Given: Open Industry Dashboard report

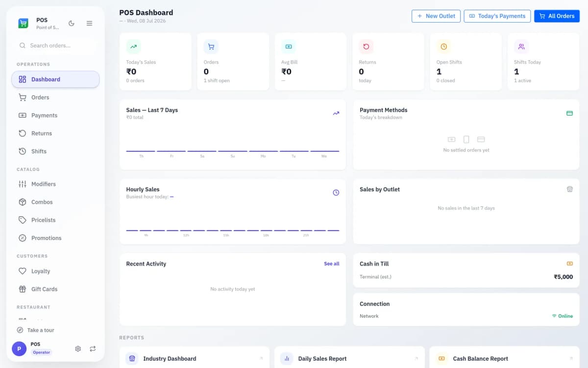Looking at the screenshot, I should [195, 359].
